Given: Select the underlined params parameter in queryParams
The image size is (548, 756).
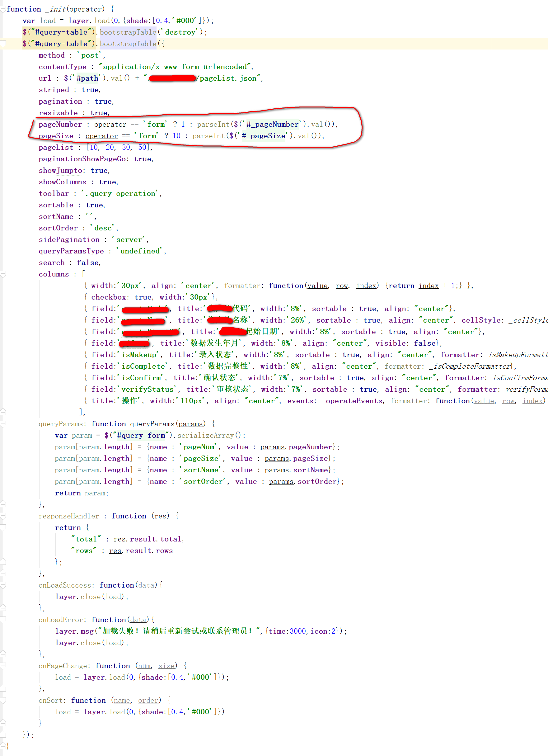Looking at the screenshot, I should click(x=190, y=424).
